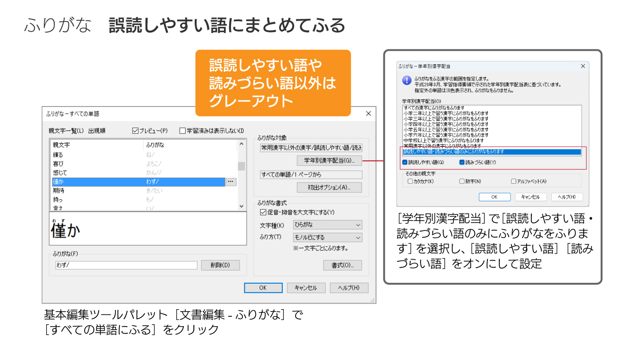This screenshot has height=362, width=644.
Task: Toggle the プレビュー checkbox
Action: [135, 131]
